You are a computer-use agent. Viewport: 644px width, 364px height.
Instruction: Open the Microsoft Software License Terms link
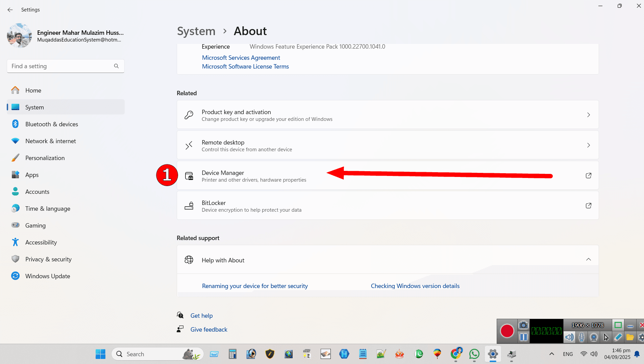pos(245,67)
